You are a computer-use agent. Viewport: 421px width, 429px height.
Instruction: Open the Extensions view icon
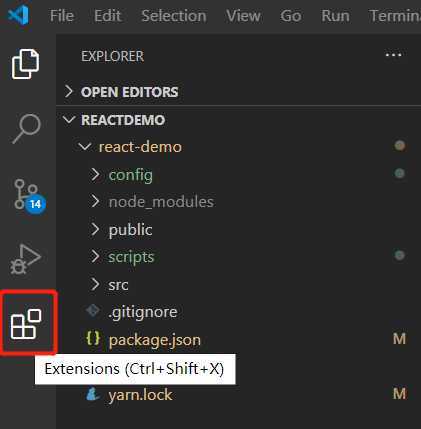(26, 324)
